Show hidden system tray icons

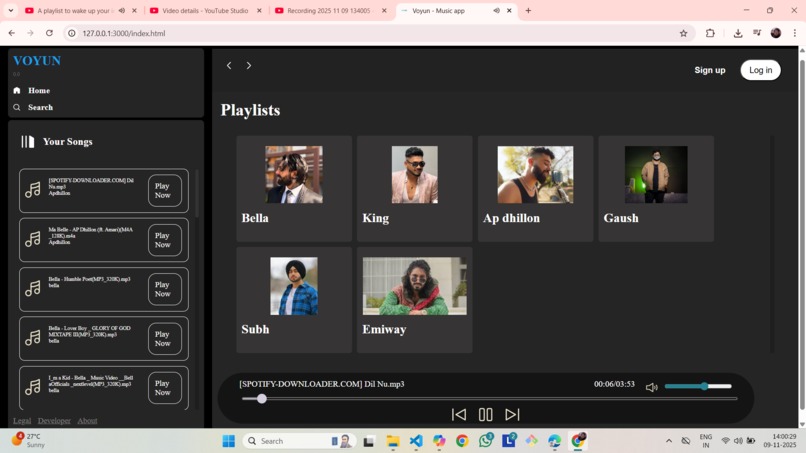(669, 441)
